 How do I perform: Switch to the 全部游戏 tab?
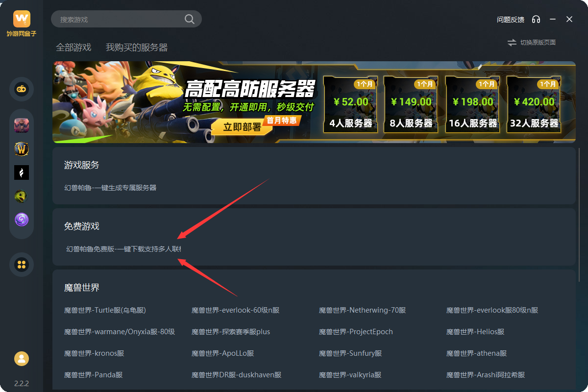(x=73, y=48)
